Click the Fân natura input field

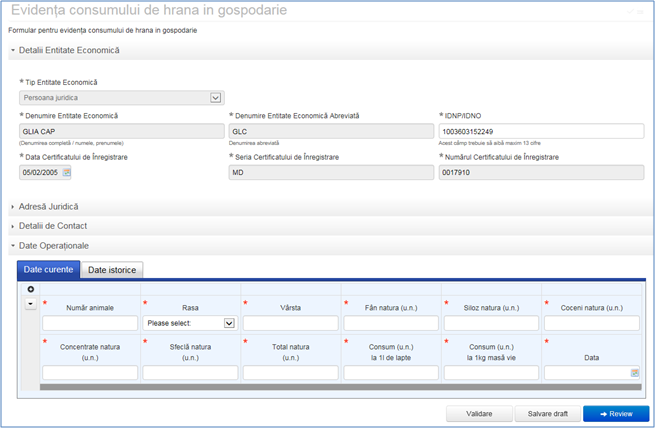pos(391,323)
